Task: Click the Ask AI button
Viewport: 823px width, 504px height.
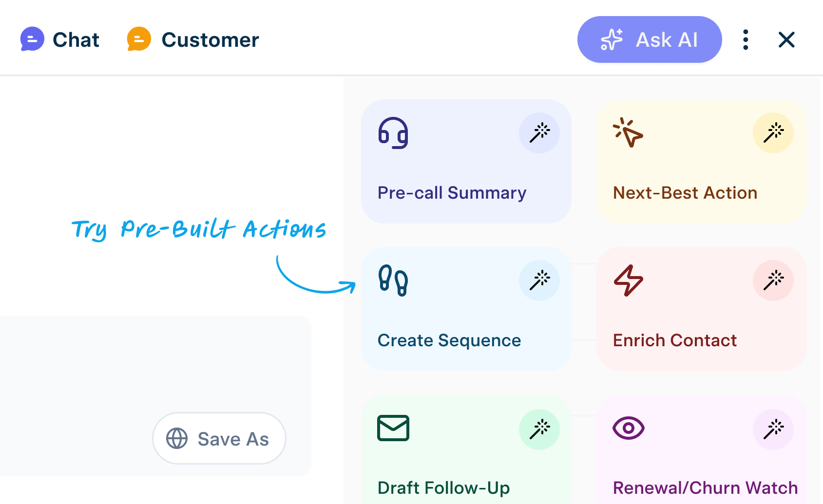Action: pyautogui.click(x=649, y=39)
